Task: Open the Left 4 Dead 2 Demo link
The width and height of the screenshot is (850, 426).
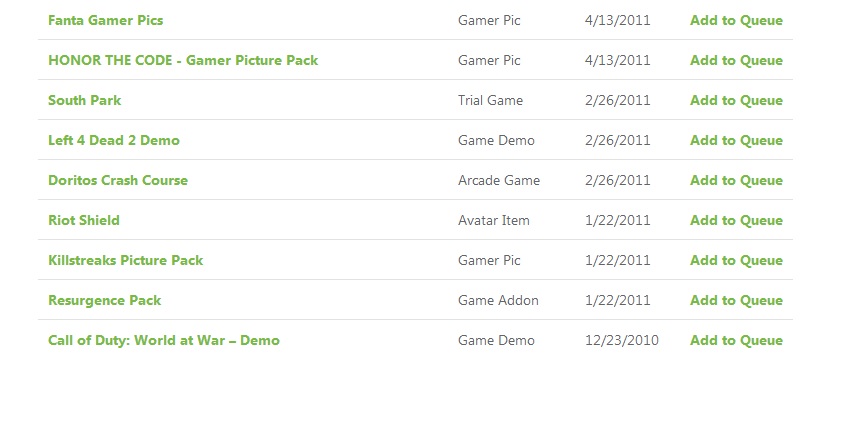Action: (x=114, y=140)
